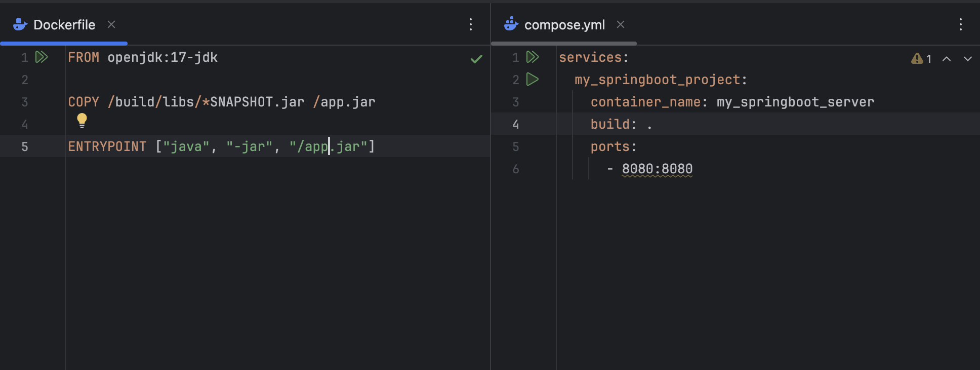This screenshot has height=370, width=980.
Task: Click my_springboot_server value
Action: pyautogui.click(x=795, y=102)
